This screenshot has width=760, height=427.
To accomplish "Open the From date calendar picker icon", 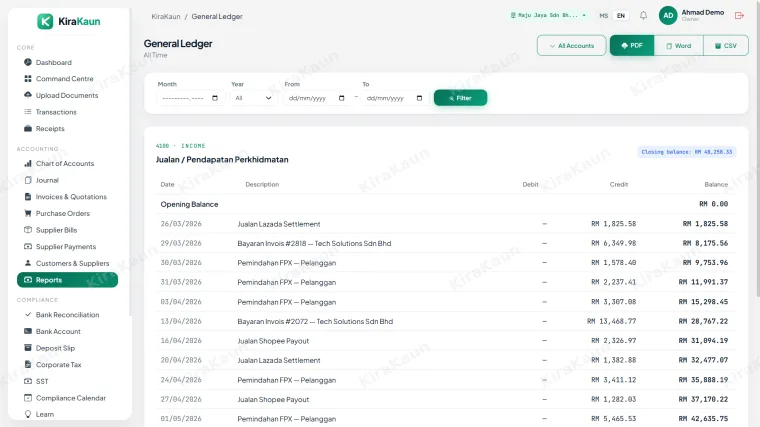I will pos(341,98).
